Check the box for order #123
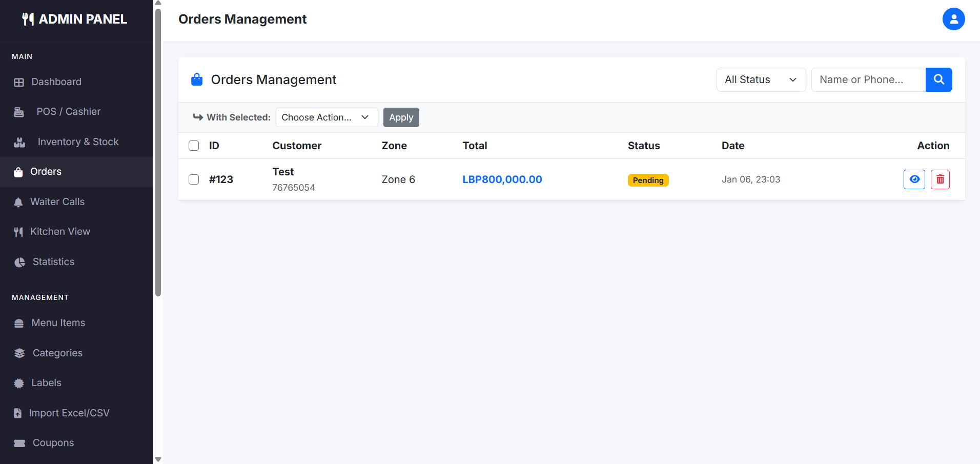The height and width of the screenshot is (464, 980). [x=194, y=179]
